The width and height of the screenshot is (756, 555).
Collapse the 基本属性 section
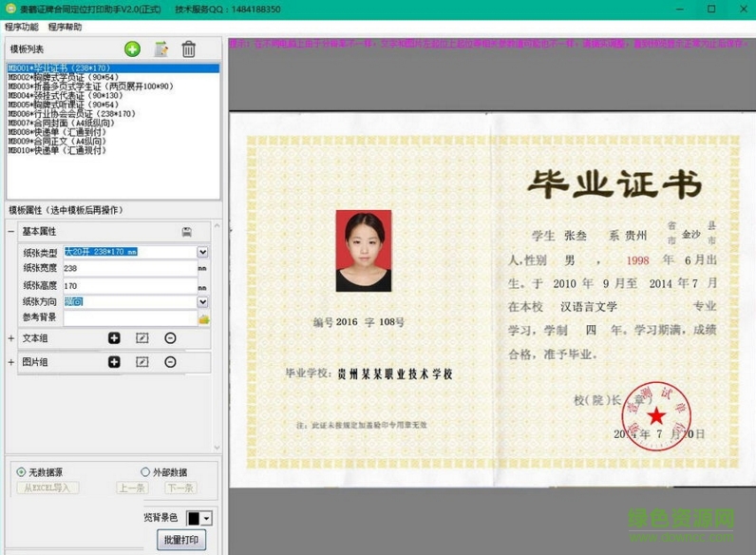click(x=11, y=232)
